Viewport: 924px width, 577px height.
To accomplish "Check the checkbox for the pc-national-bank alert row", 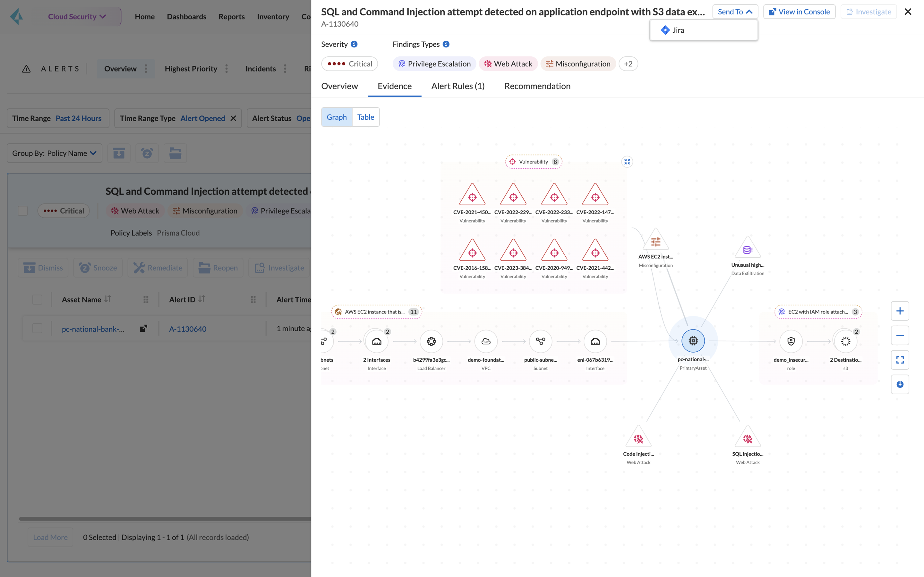I will click(37, 328).
